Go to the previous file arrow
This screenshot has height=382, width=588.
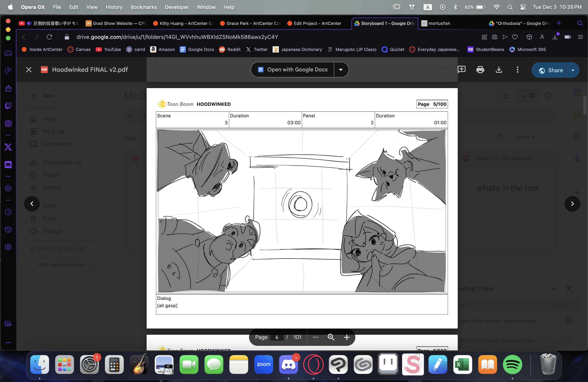pos(32,204)
